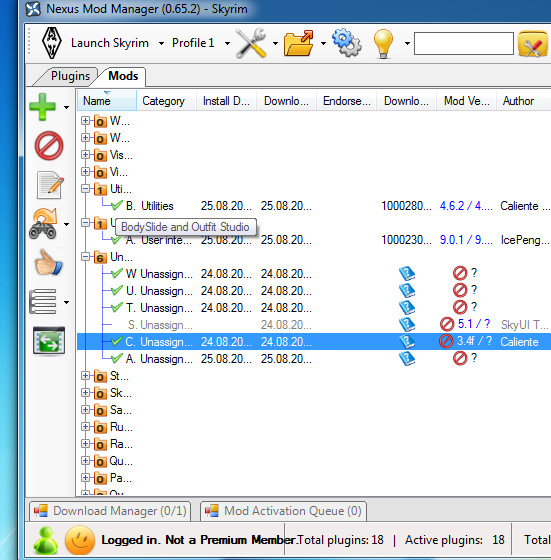Sort by Install D... column header

[226, 101]
